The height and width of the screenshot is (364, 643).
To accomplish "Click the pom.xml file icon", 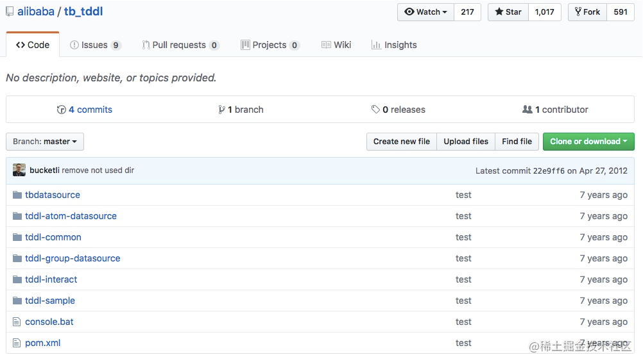I will click(17, 343).
